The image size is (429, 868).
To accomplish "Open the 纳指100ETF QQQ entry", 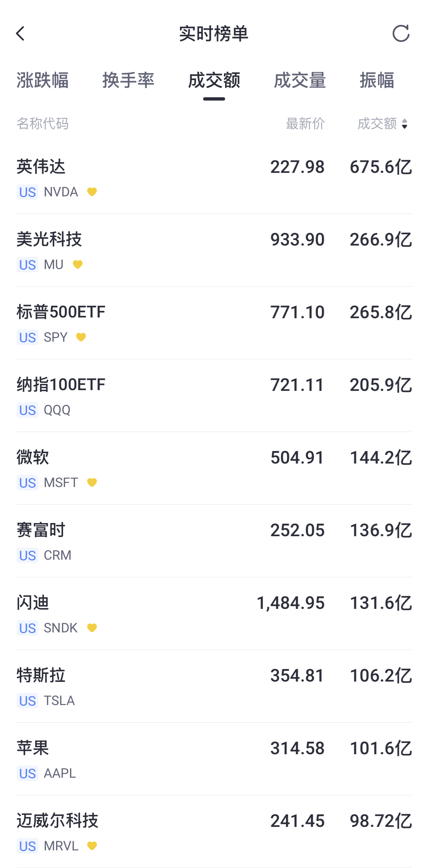I will pyautogui.click(x=214, y=396).
